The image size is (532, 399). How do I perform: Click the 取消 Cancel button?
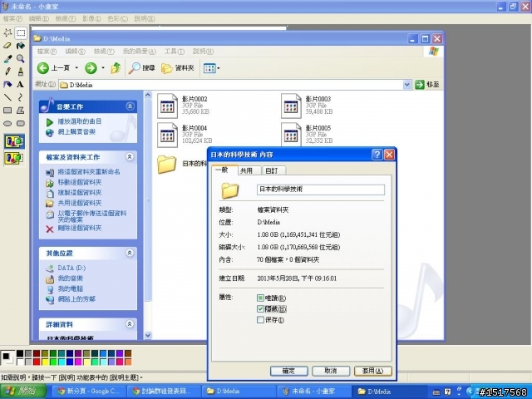[331, 371]
